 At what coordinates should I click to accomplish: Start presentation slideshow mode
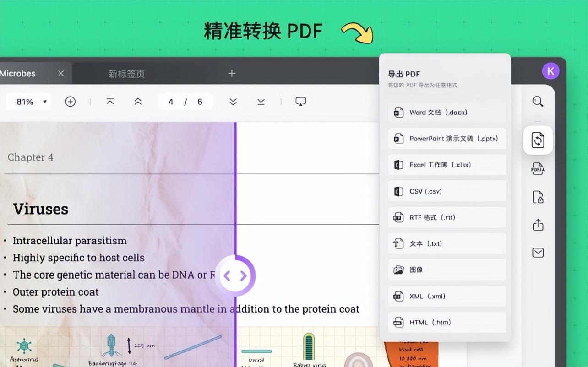coord(300,102)
